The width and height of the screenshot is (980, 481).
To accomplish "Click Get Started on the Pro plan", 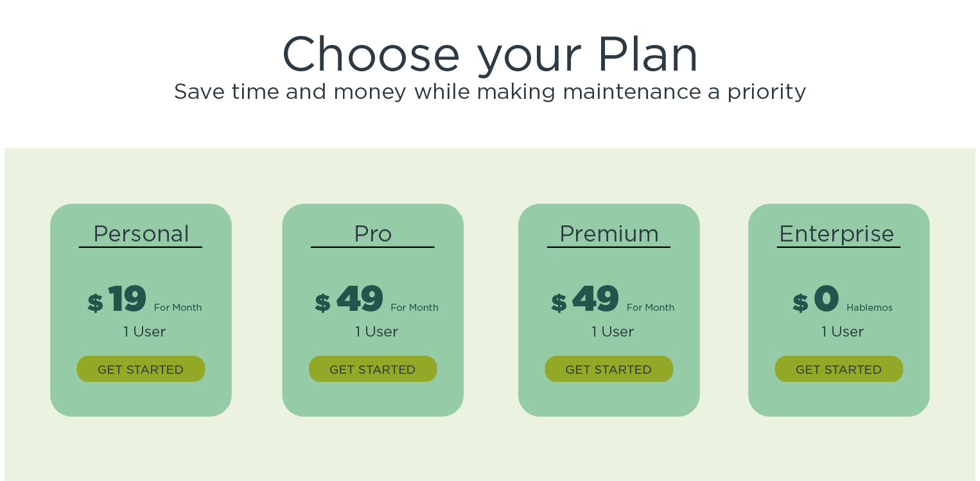I will click(x=372, y=369).
